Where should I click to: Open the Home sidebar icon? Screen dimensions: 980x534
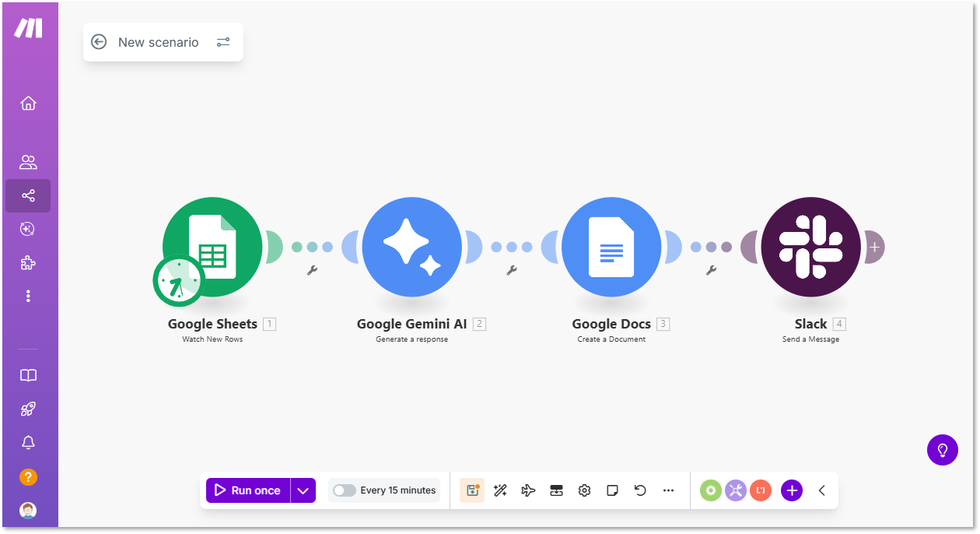[28, 103]
